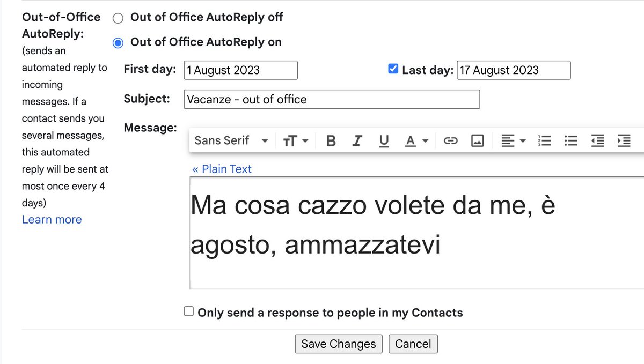Click the Cancel button
This screenshot has width=644, height=364.
[413, 344]
